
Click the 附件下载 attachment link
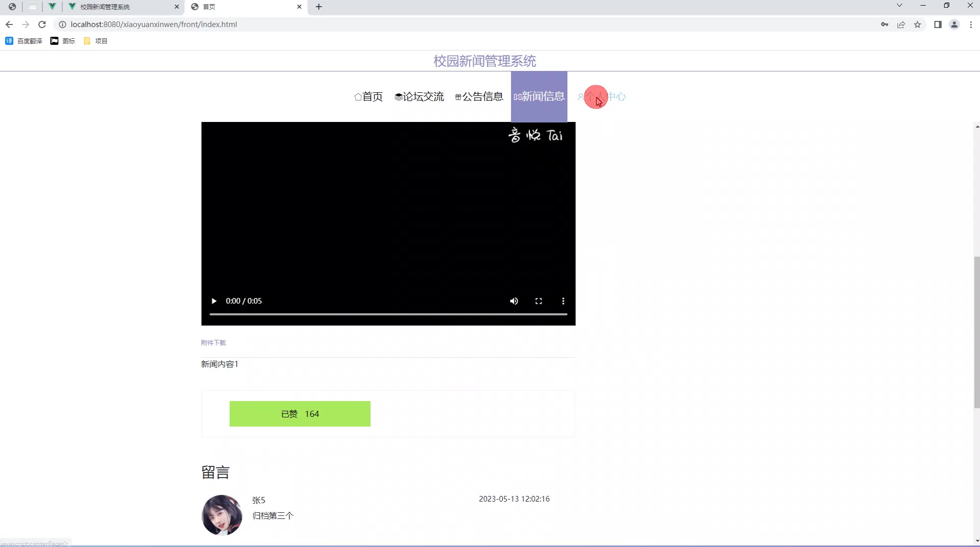point(213,343)
